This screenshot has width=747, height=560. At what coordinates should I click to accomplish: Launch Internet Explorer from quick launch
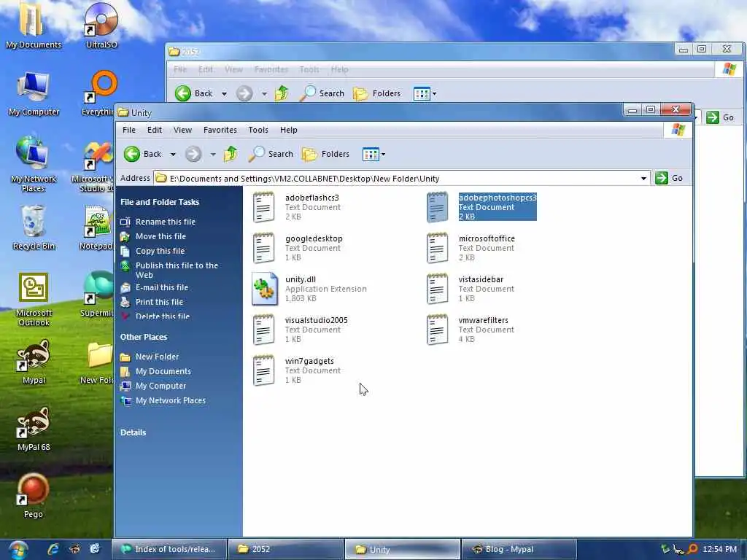(53, 549)
